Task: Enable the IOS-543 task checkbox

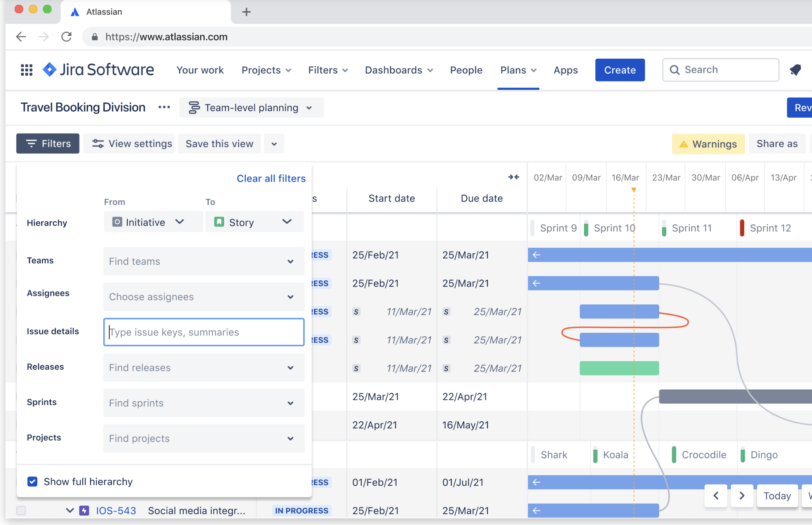Action: 20,510
